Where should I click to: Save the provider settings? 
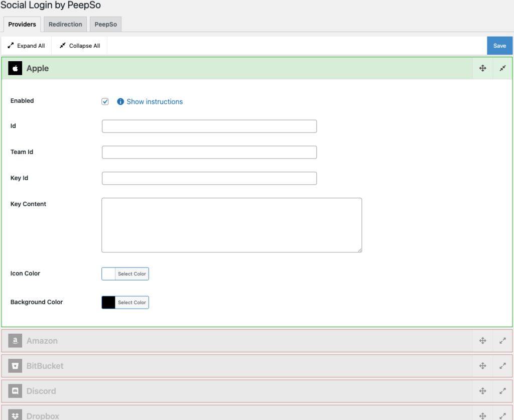(499, 46)
